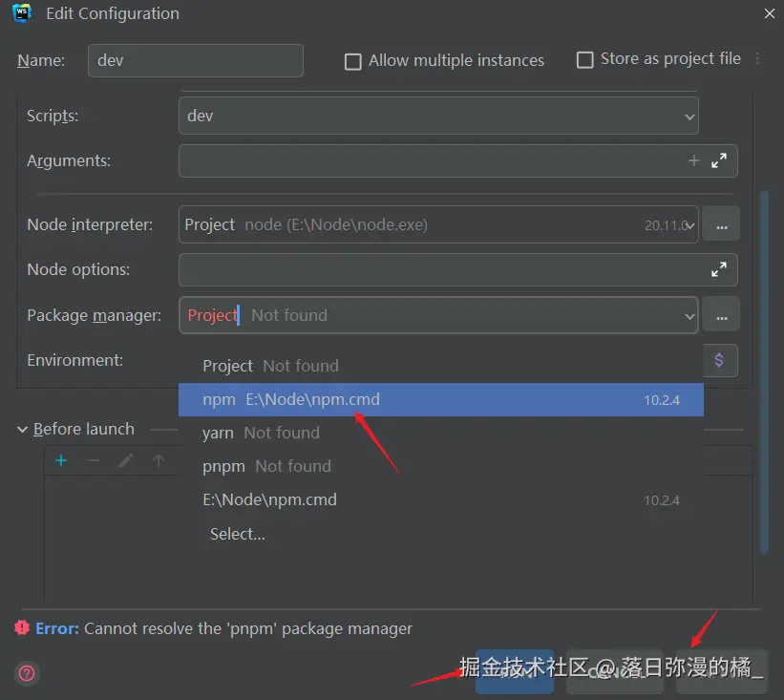The image size is (784, 700).
Task: Click the WebStorm logo icon in title bar
Action: click(x=22, y=13)
